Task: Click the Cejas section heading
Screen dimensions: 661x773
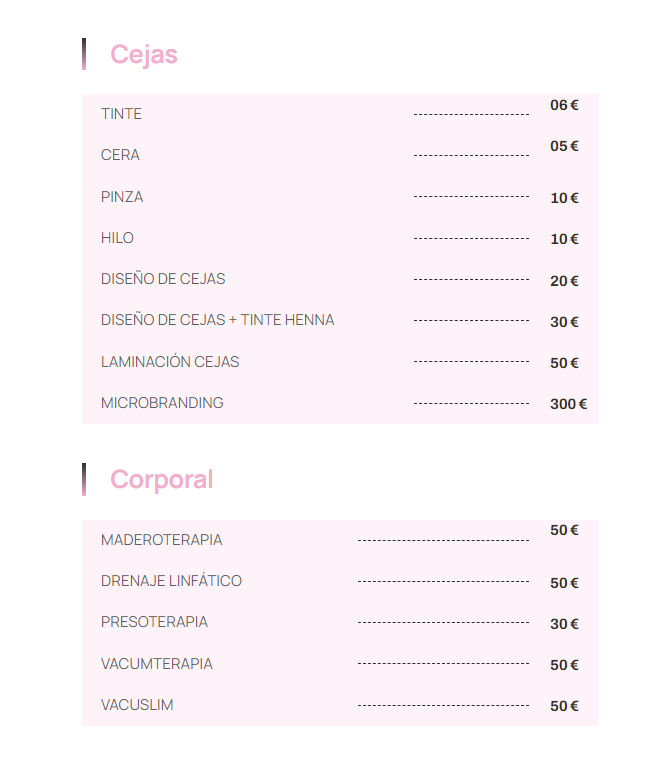Action: 143,54
